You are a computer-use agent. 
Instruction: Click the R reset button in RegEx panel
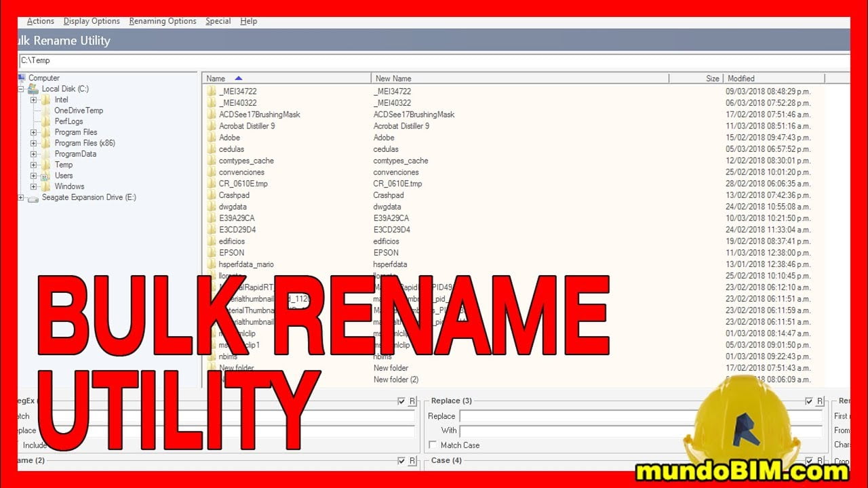coord(412,401)
